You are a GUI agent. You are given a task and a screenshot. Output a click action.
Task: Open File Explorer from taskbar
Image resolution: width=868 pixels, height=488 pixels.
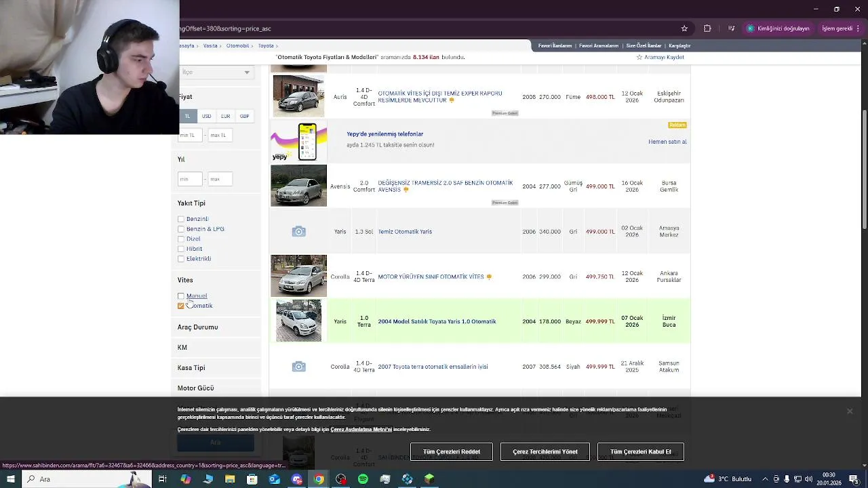coord(230,479)
